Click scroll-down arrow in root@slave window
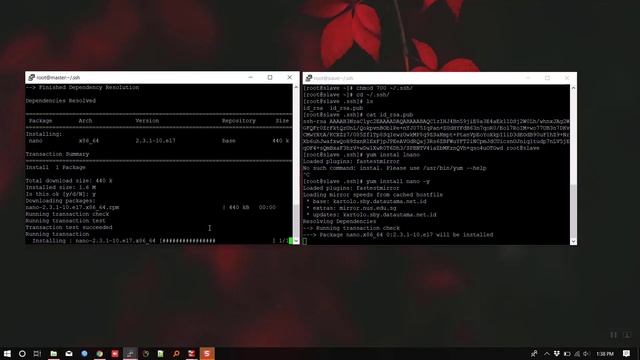640x360 pixels. pyautogui.click(x=573, y=241)
